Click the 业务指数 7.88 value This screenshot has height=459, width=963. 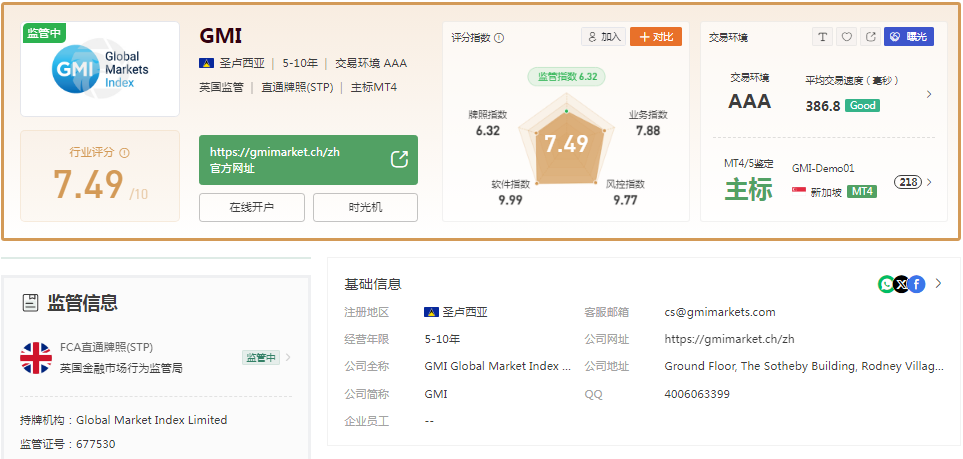[648, 131]
